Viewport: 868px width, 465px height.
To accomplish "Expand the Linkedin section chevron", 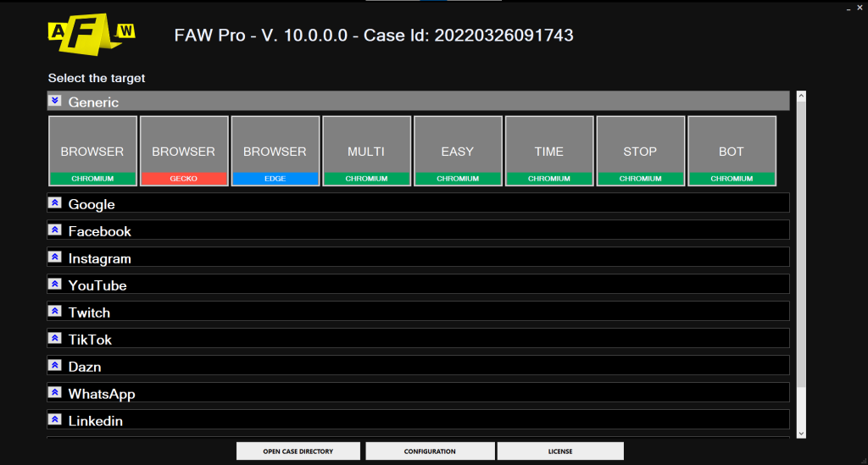I will [x=55, y=419].
